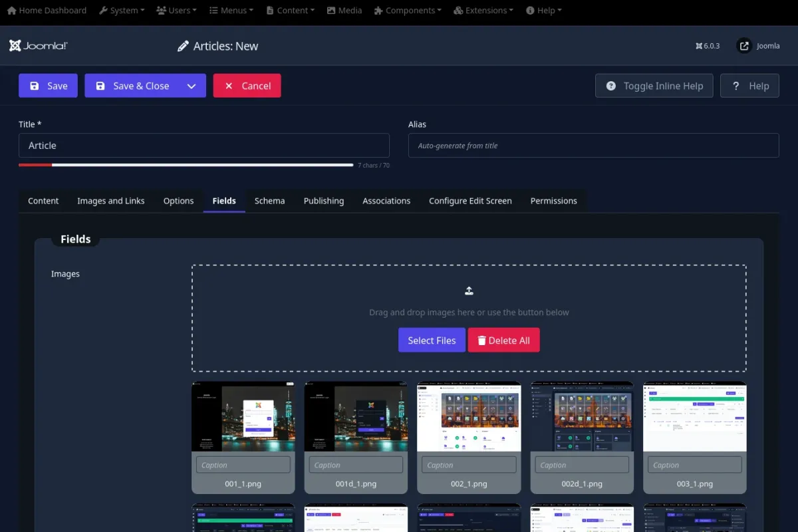Expand the Components menu
Image resolution: width=798 pixels, height=532 pixels.
pyautogui.click(x=408, y=11)
